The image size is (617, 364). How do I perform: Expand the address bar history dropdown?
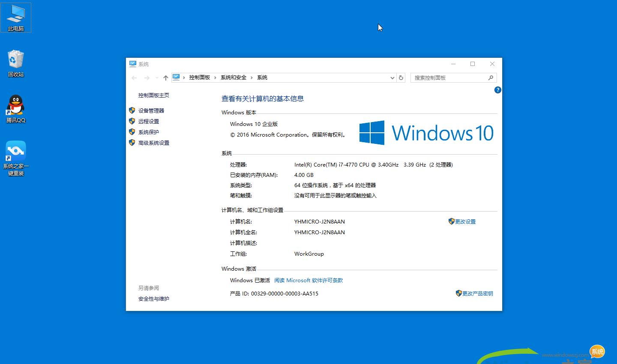tap(392, 78)
